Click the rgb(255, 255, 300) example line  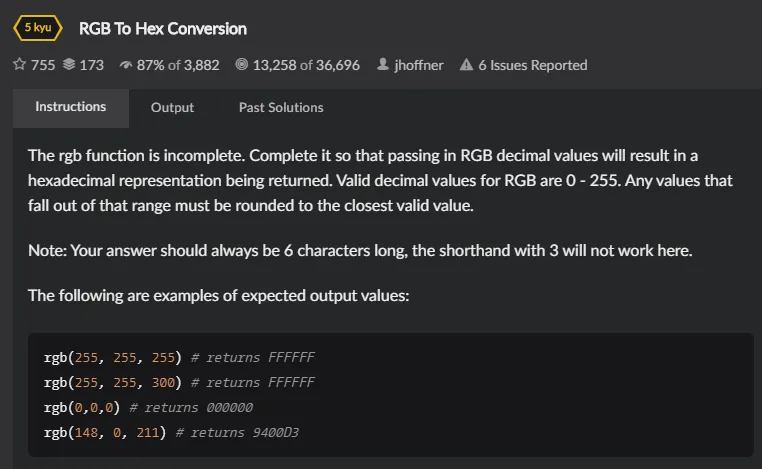(x=179, y=382)
